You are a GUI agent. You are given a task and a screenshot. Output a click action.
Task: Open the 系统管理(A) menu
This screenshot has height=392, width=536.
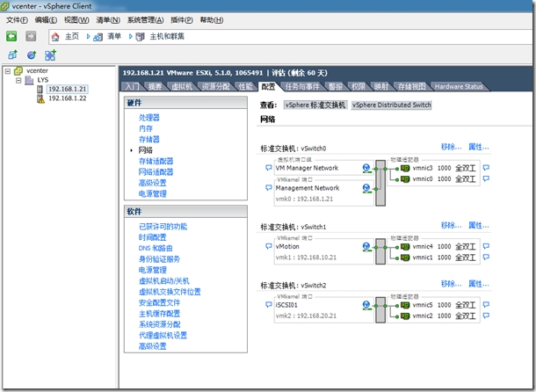[x=145, y=20]
